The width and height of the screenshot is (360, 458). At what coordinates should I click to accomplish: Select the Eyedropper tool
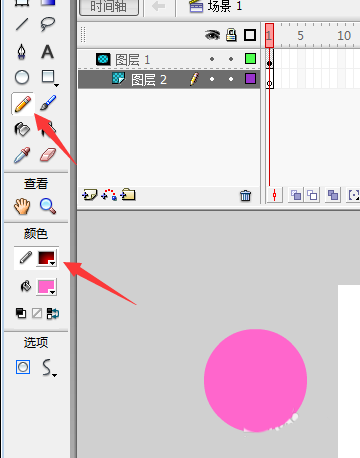pos(22,155)
